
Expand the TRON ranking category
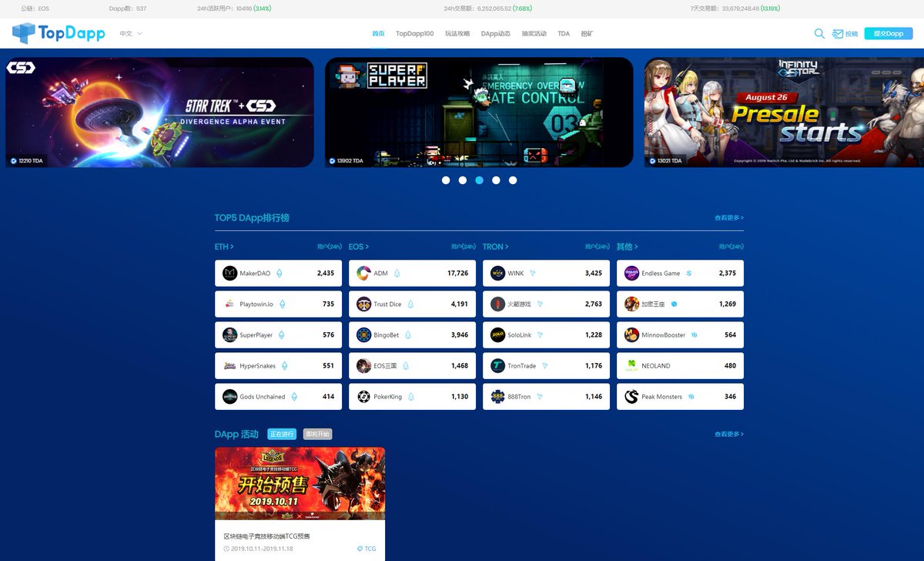pyautogui.click(x=496, y=247)
